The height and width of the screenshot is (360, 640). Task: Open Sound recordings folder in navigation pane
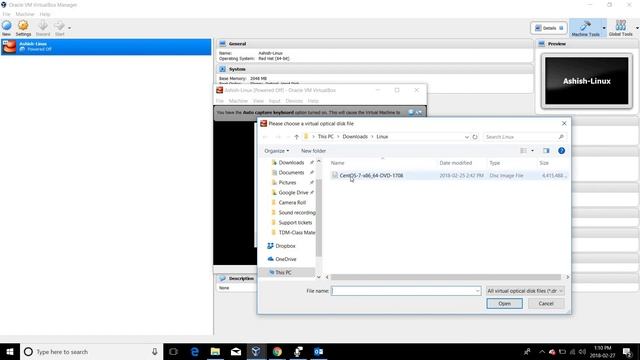297,213
